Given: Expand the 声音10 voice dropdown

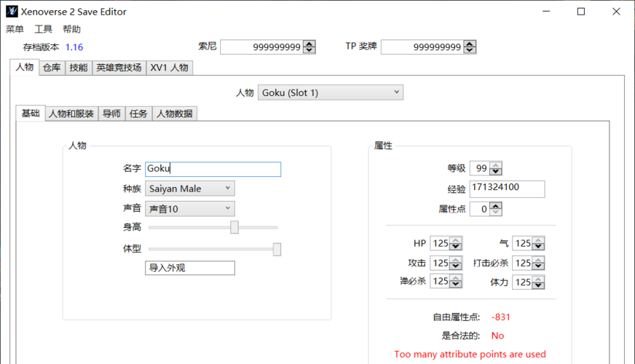Looking at the screenshot, I should (x=190, y=209).
